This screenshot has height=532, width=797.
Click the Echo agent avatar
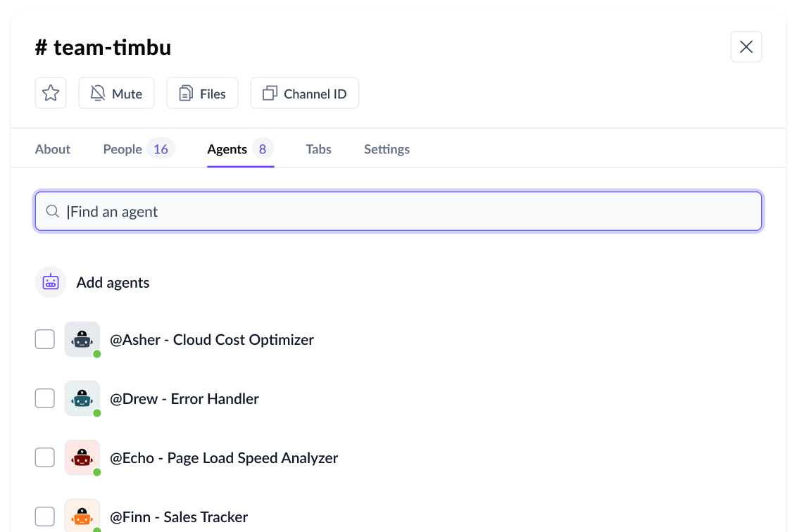coord(82,458)
